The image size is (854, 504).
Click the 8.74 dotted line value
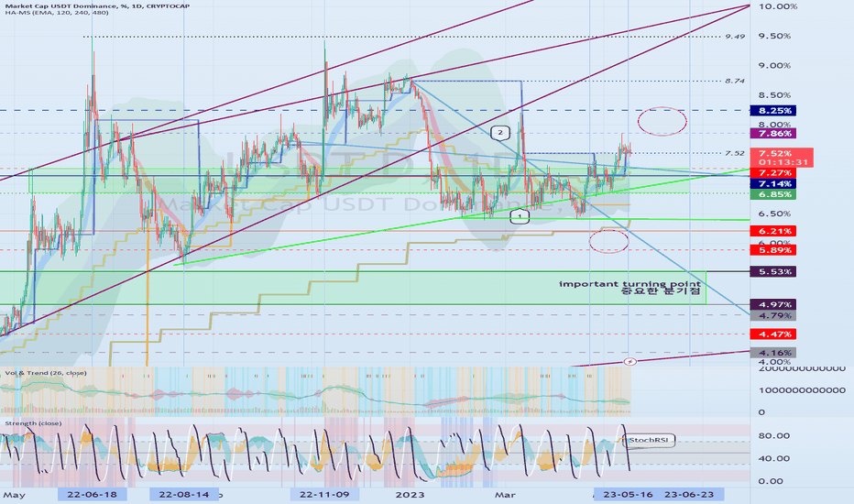tap(735, 81)
